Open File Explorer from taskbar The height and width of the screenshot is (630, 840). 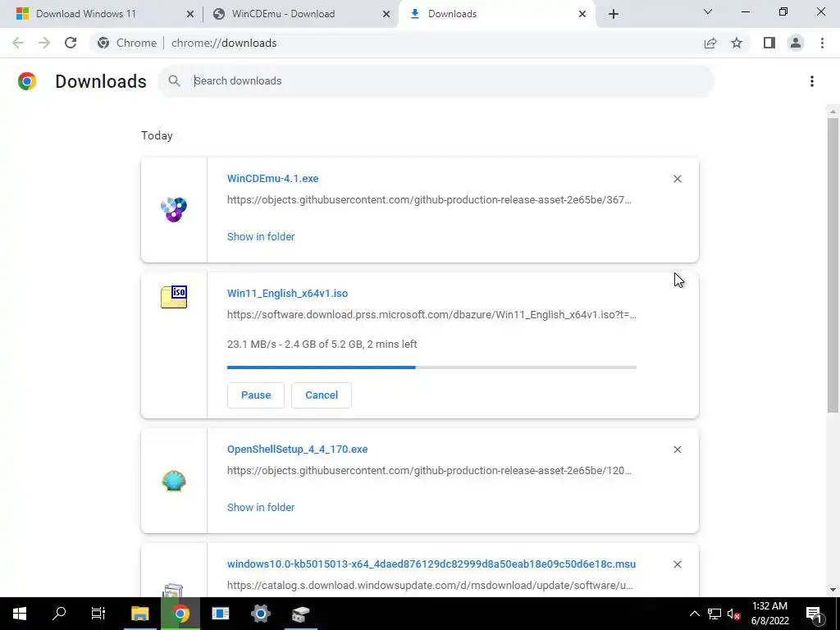[x=139, y=614]
